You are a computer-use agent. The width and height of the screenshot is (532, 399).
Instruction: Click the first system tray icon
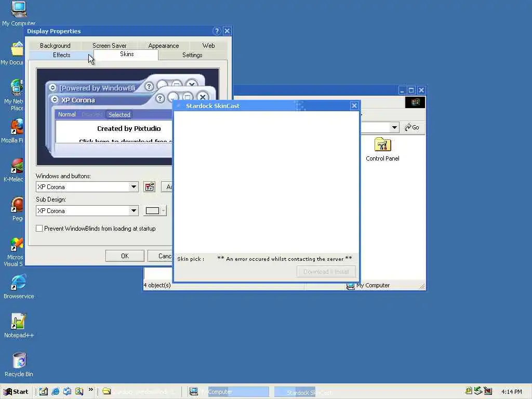click(x=469, y=391)
